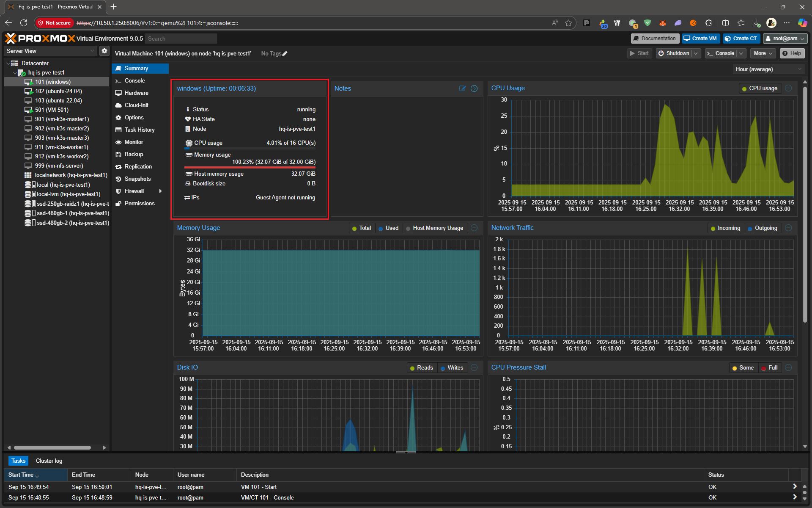
Task: Open browser extensions puzzle icon
Action: (x=708, y=23)
